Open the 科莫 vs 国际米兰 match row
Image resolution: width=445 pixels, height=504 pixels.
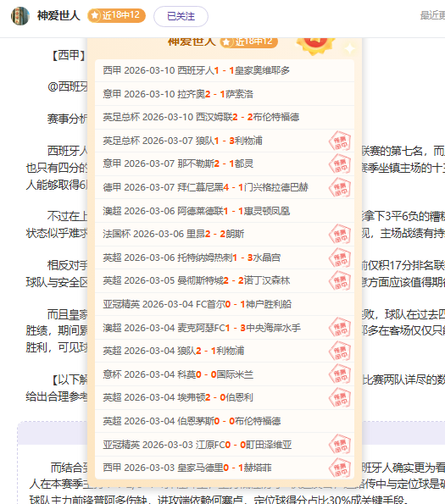coord(225,374)
